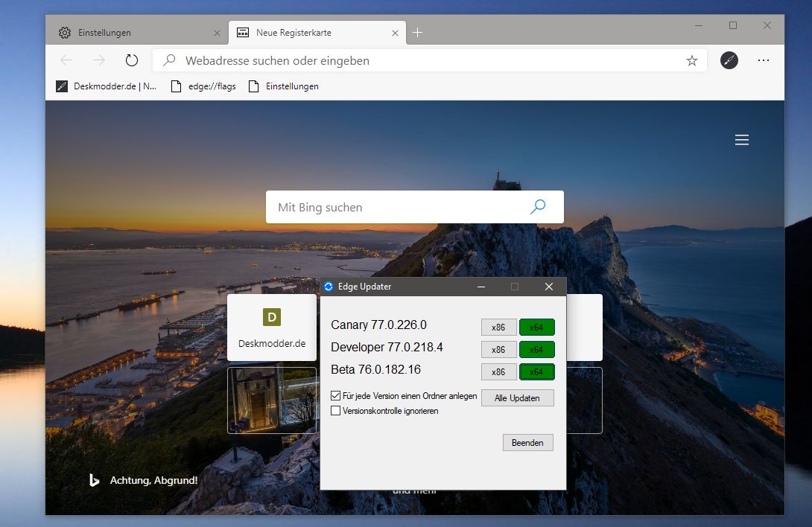The width and height of the screenshot is (812, 527).
Task: Minimize the Edge Updater window
Action: click(481, 287)
